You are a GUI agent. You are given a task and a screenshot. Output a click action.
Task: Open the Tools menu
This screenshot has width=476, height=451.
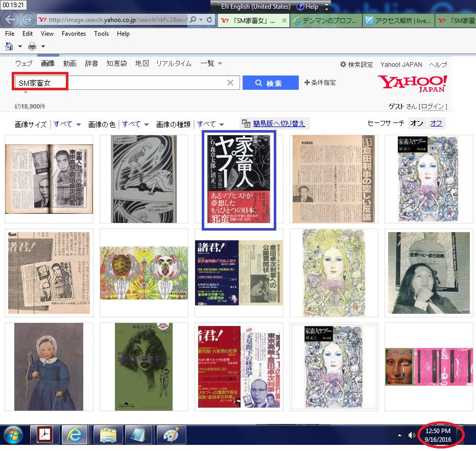pos(102,34)
